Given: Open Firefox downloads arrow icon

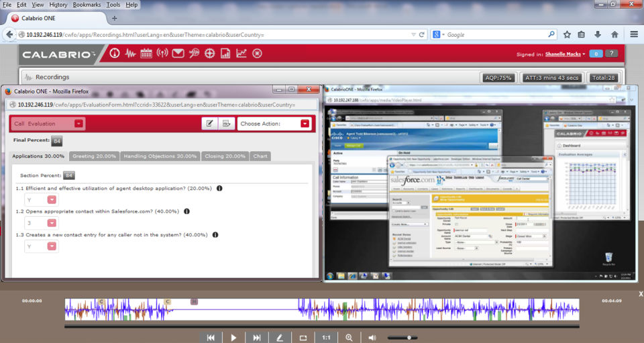Looking at the screenshot, I should pyautogui.click(x=598, y=34).
